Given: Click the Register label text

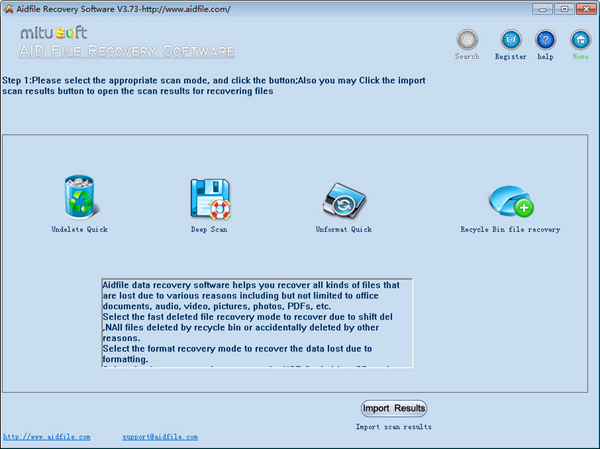Looking at the screenshot, I should pos(511,57).
